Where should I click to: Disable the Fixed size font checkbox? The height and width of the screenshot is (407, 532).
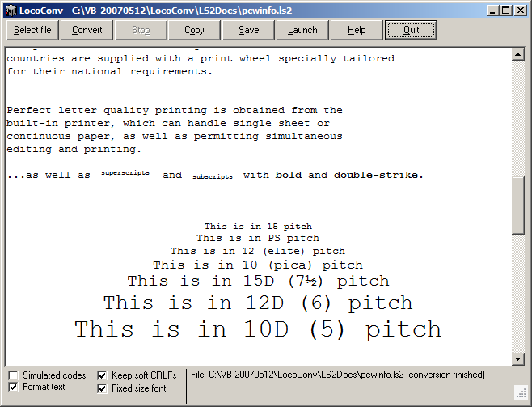(103, 388)
